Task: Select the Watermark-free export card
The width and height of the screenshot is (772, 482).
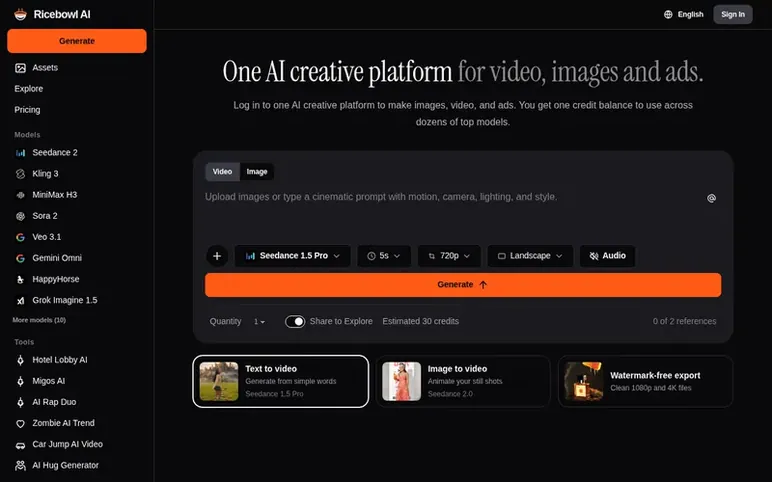Action: pos(645,382)
